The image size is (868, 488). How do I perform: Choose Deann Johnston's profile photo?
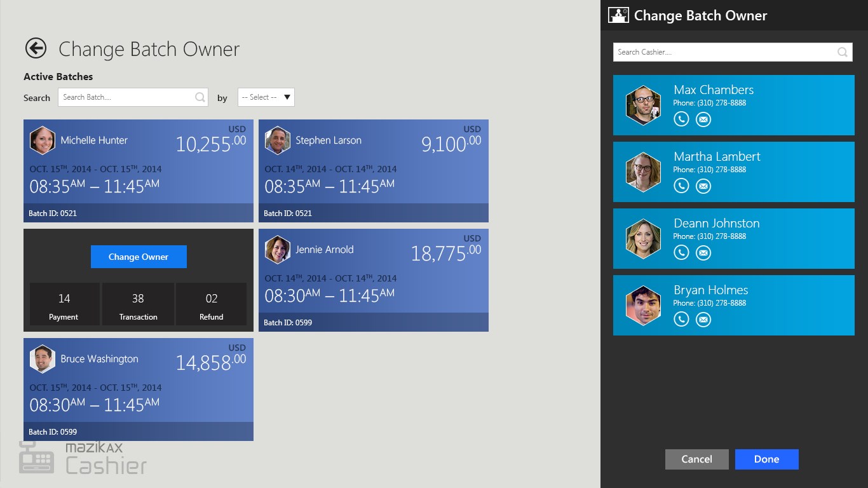click(x=643, y=239)
